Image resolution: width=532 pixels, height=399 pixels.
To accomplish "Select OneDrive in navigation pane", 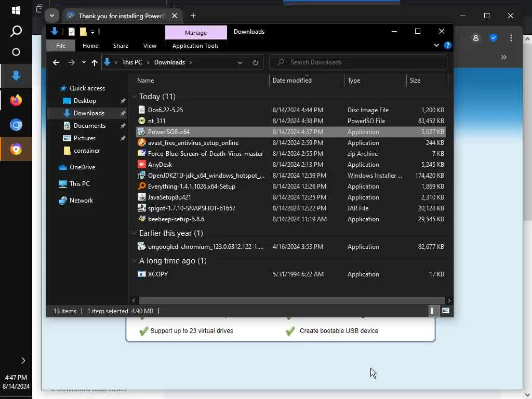I will tap(82, 167).
